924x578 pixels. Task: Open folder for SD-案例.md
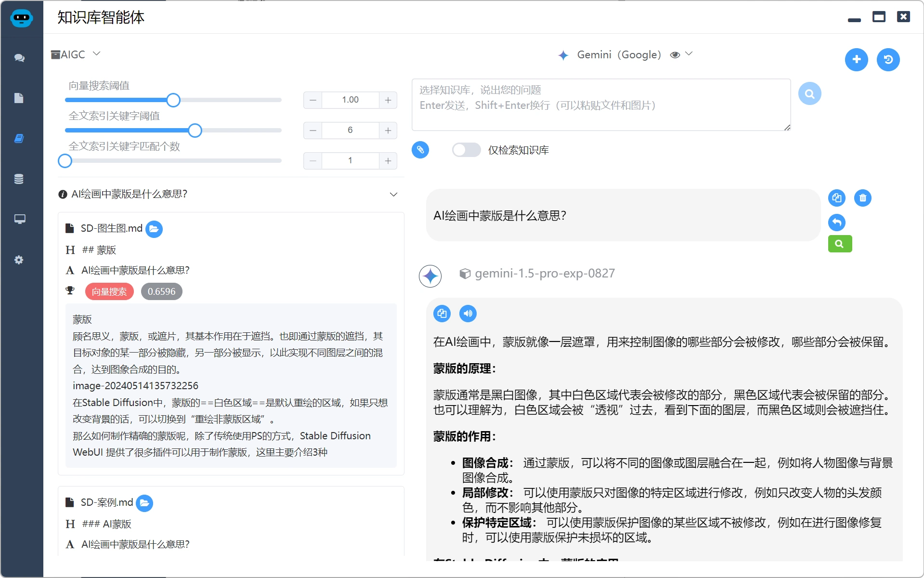click(x=144, y=503)
